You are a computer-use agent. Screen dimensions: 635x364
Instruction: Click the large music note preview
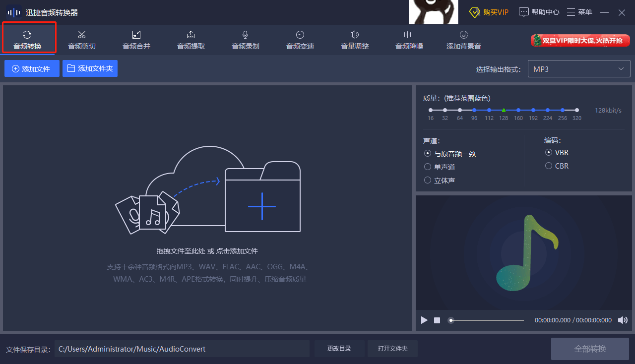pyautogui.click(x=527, y=253)
